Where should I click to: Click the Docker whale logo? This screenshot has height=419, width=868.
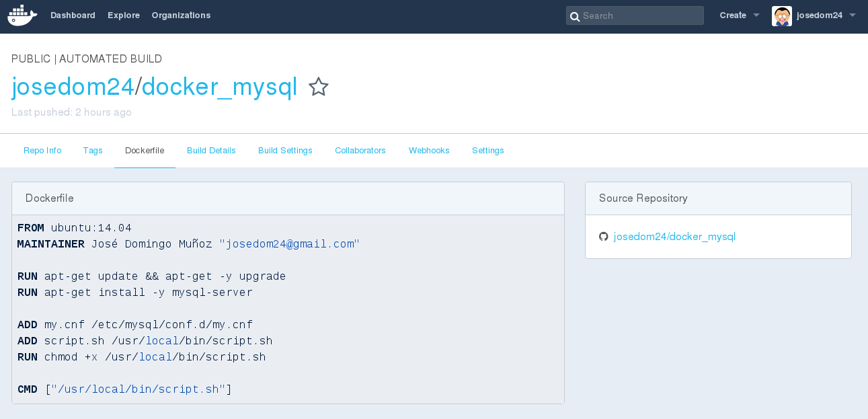pyautogui.click(x=22, y=15)
